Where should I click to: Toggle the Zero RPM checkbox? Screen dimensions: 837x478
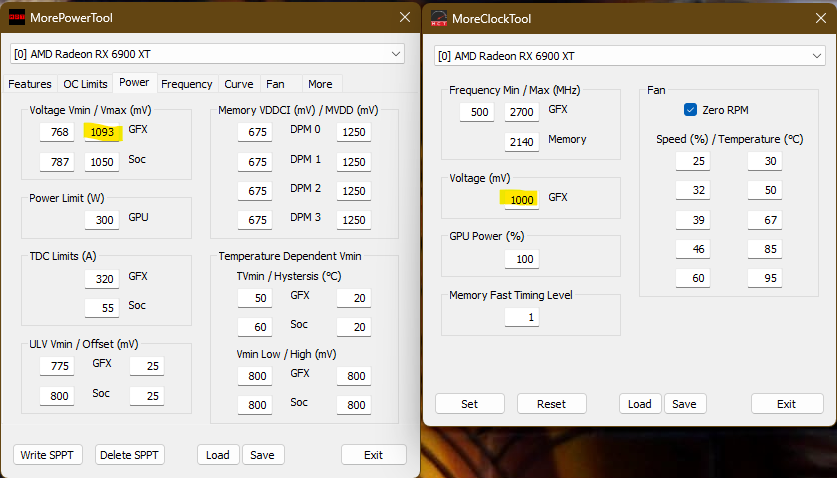coord(690,110)
